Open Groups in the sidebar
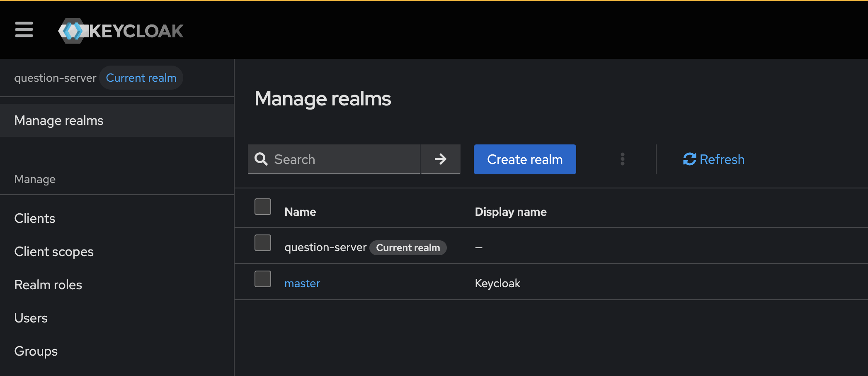 pos(36,351)
